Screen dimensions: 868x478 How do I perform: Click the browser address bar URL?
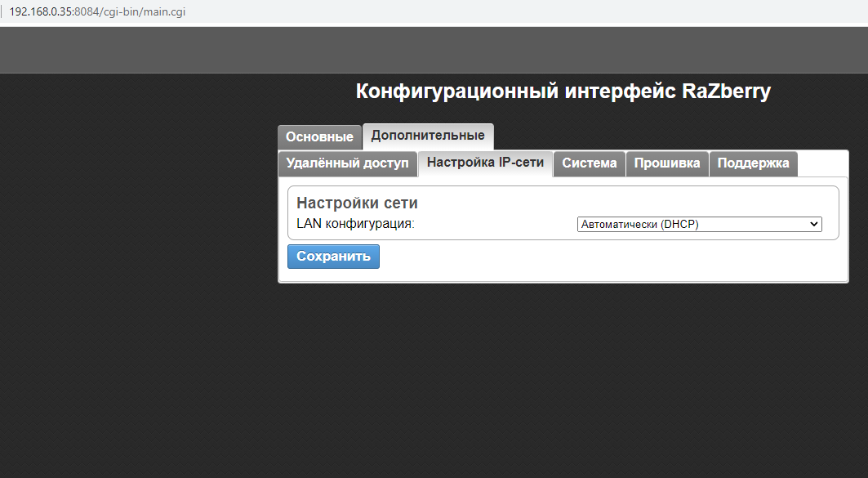click(97, 11)
